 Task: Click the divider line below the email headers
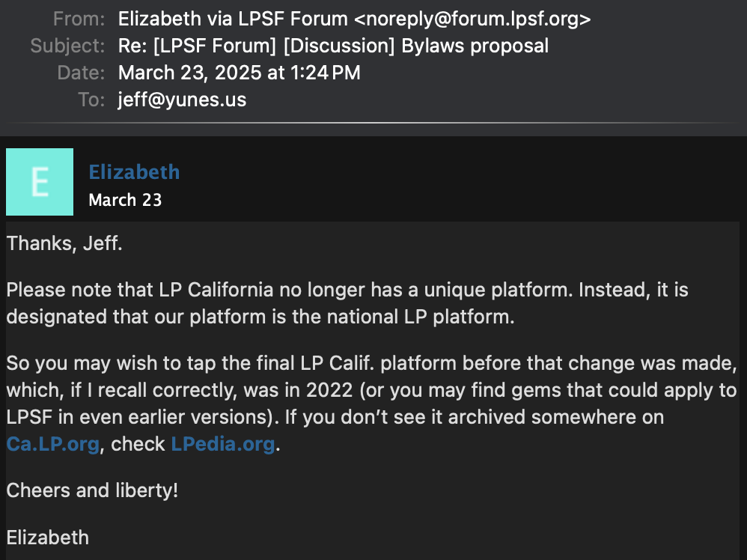[371, 123]
